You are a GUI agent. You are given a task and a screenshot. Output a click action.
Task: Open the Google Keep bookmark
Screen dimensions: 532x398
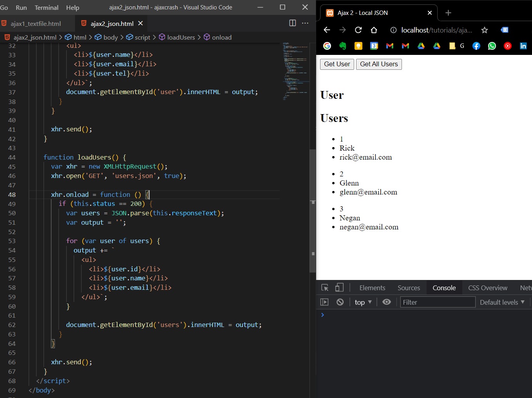(x=358, y=46)
